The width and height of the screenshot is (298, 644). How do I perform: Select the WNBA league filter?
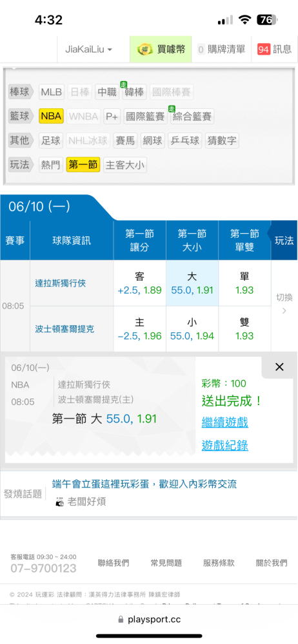point(84,116)
